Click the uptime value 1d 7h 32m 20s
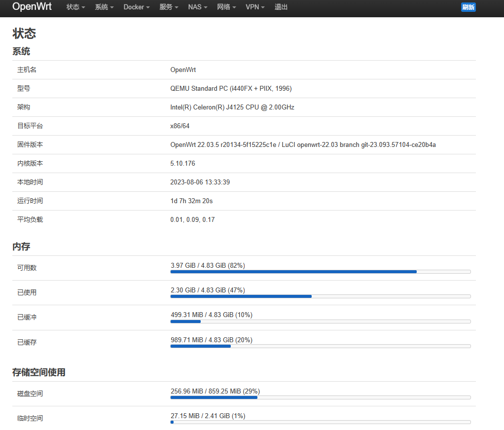The image size is (504, 430). click(191, 201)
